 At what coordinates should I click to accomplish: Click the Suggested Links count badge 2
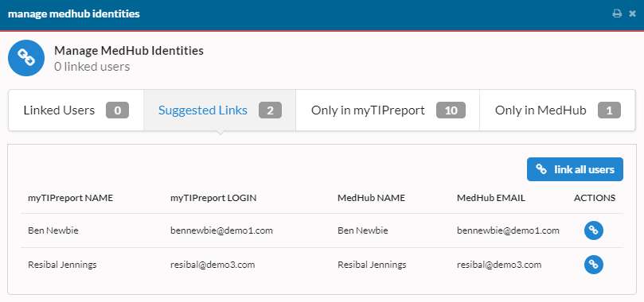(x=270, y=110)
